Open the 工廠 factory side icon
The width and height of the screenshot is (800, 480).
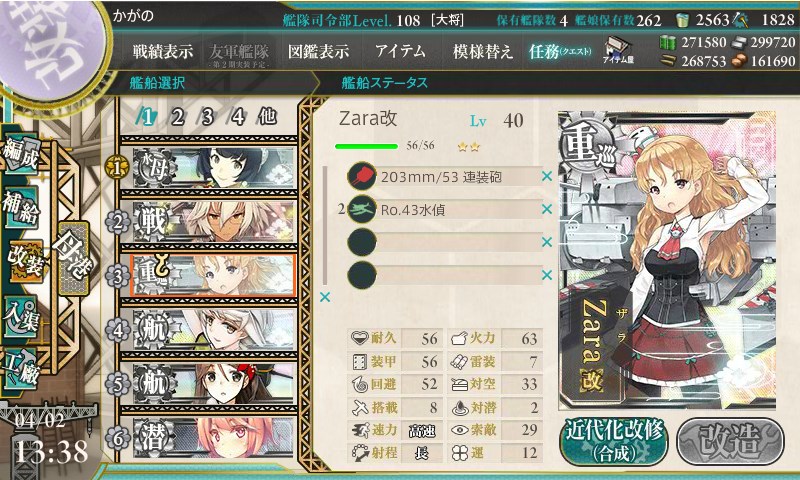pos(20,368)
